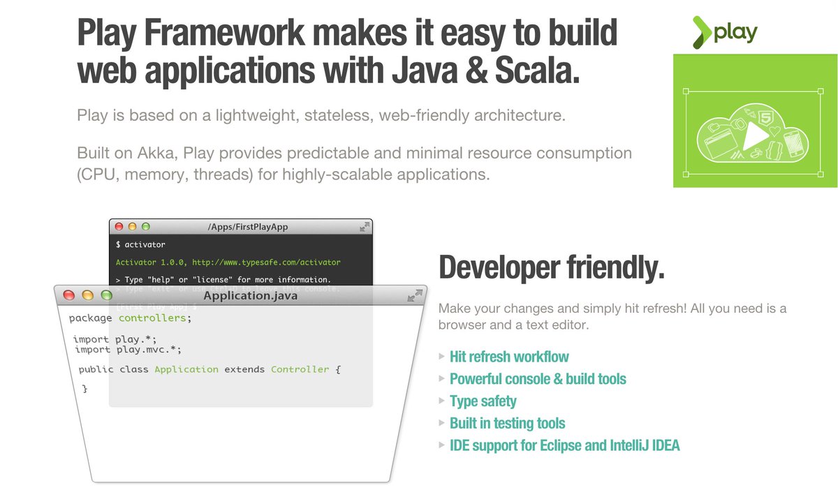This screenshot has width=838, height=504.
Task: Expand arrow beside Hit refresh workflow
Action: [x=441, y=356]
